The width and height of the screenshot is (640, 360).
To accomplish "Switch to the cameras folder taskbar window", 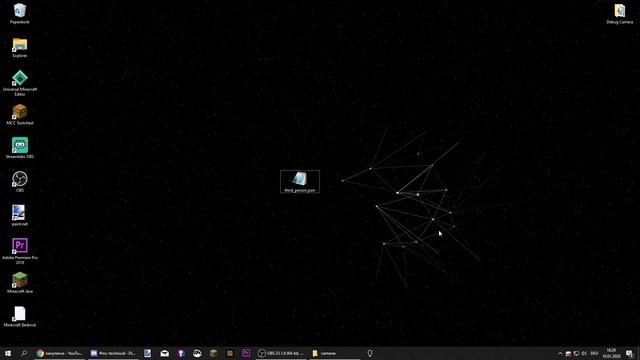I will pos(335,353).
